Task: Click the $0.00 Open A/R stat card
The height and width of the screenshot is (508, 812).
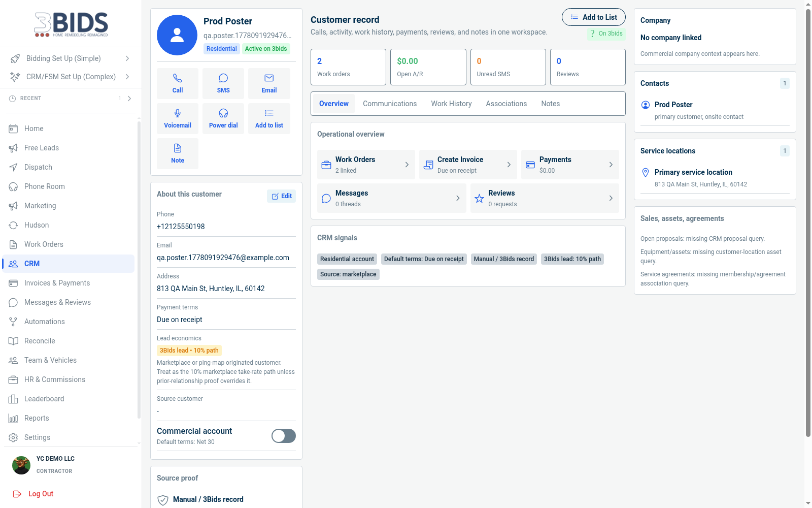Action: (x=428, y=67)
